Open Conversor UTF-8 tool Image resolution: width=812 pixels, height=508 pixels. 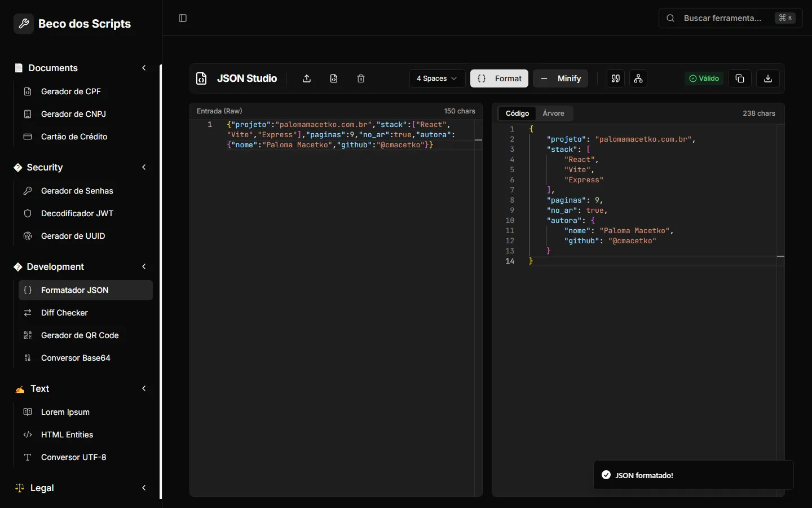(86, 457)
